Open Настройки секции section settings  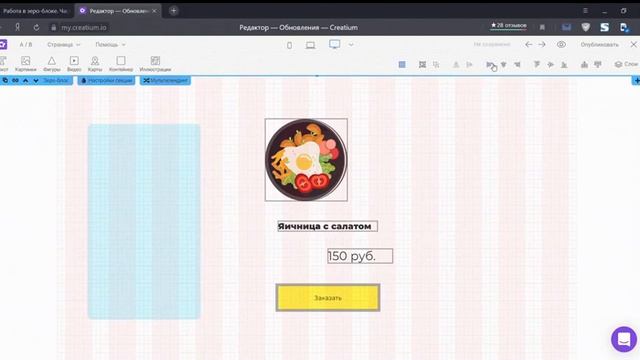(x=107, y=80)
